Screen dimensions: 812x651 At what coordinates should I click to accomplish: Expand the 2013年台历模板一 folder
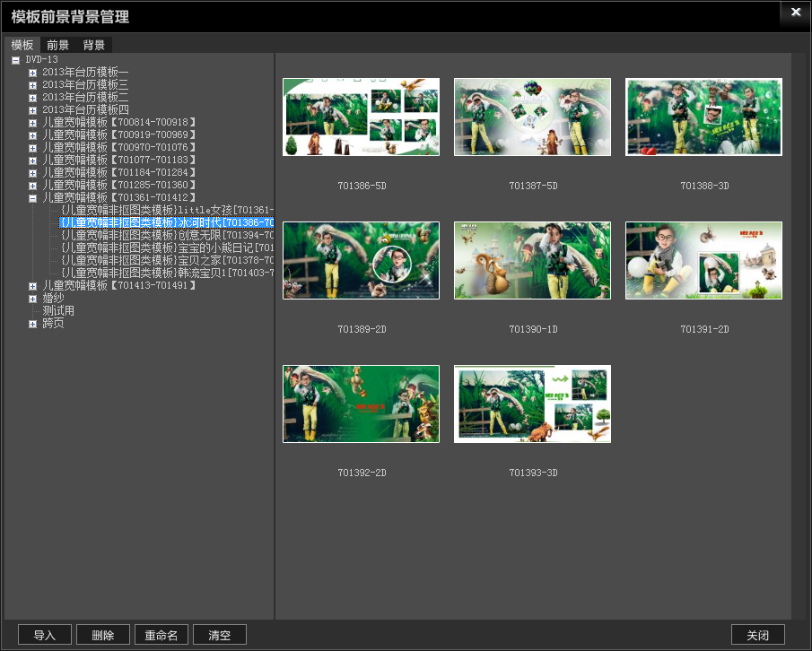(x=33, y=73)
